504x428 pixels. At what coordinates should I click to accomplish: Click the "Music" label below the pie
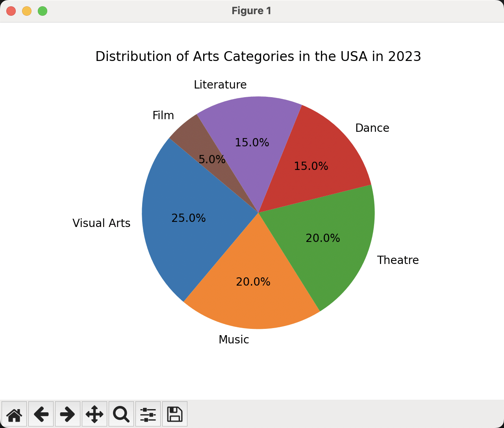pyautogui.click(x=234, y=339)
